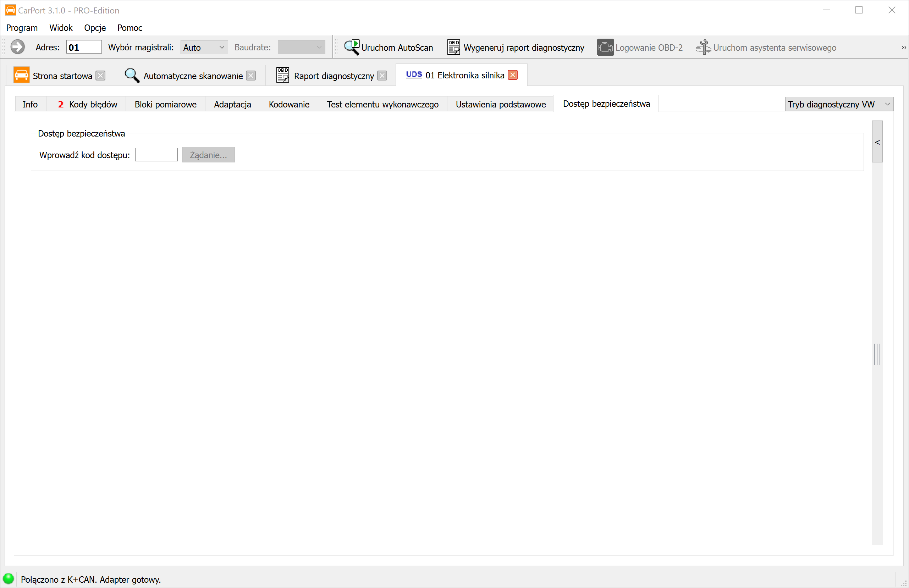This screenshot has width=909, height=588.
Task: Open the Raport diagnostyczny tab
Action: pos(334,76)
